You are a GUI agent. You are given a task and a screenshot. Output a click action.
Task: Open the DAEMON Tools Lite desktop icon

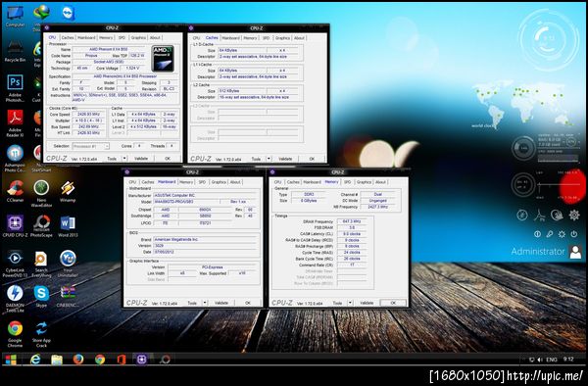(x=15, y=298)
